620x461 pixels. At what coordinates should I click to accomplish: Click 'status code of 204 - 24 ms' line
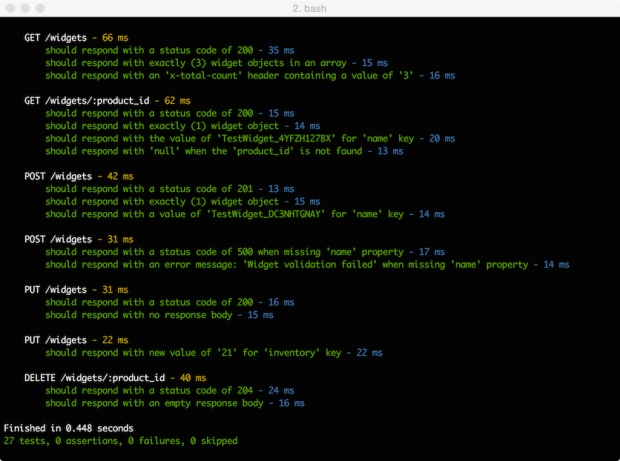coord(170,390)
